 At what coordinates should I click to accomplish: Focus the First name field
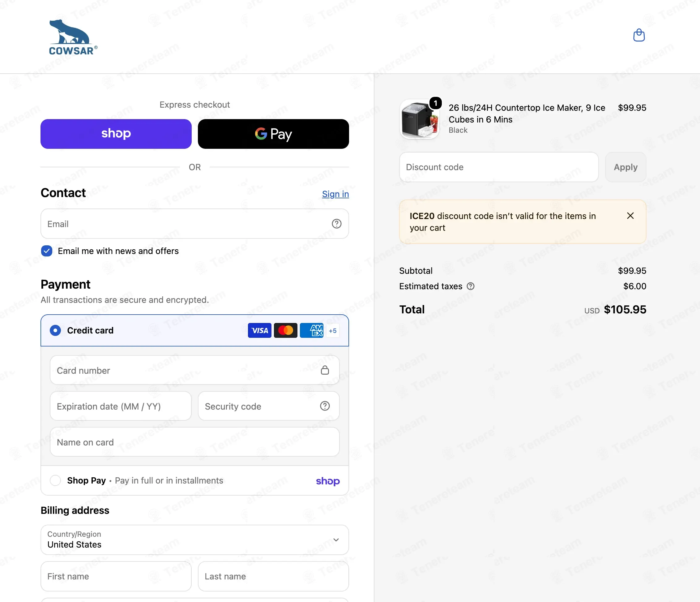tap(116, 576)
